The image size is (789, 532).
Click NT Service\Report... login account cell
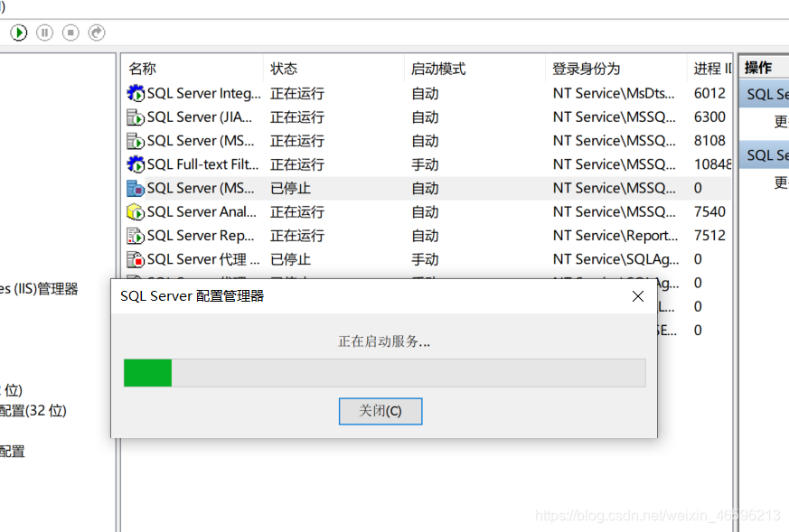pyautogui.click(x=615, y=236)
